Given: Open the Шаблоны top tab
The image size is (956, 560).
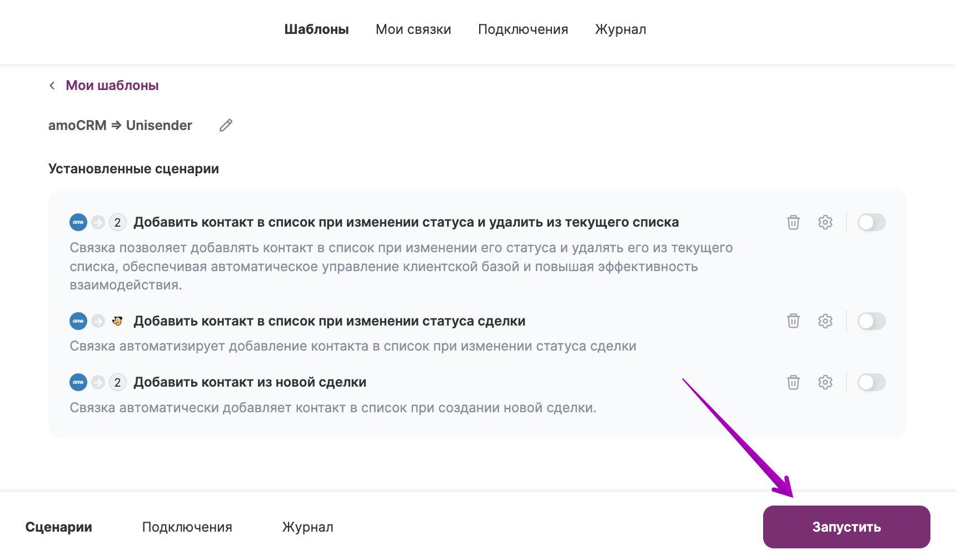Looking at the screenshot, I should click(317, 29).
